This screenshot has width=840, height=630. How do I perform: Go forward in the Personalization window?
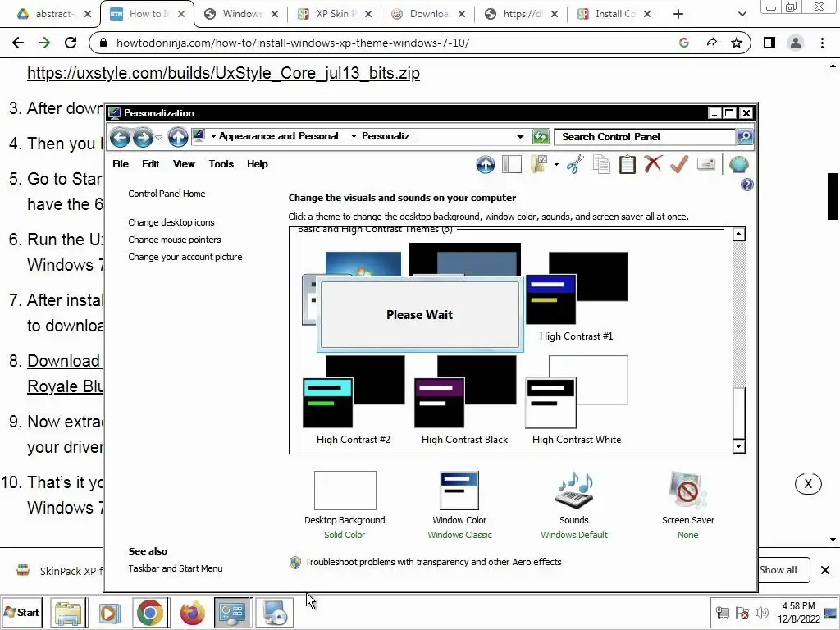click(143, 138)
